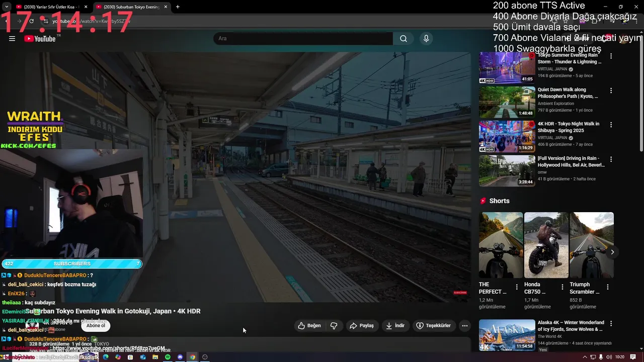Open Spotify from the taskbar
This screenshot has width=644, height=362.
tap(168, 357)
